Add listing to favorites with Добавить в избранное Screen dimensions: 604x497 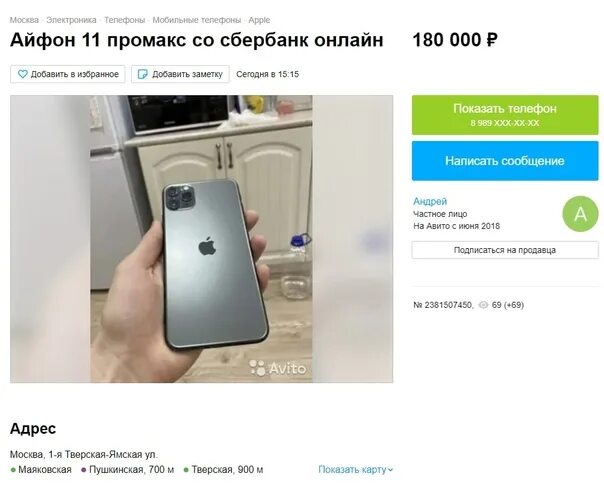coord(68,74)
